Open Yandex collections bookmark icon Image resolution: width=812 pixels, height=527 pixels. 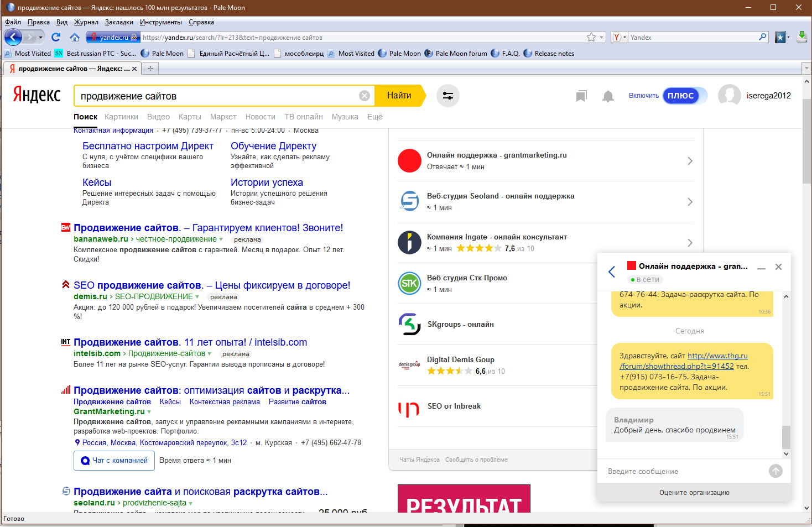point(581,96)
